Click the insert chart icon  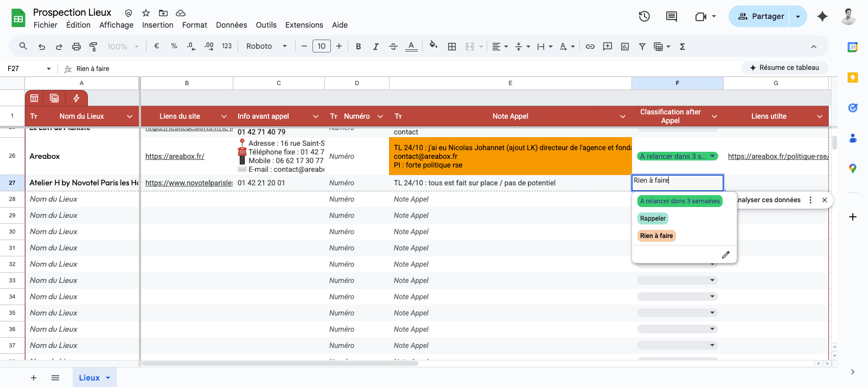[625, 47]
